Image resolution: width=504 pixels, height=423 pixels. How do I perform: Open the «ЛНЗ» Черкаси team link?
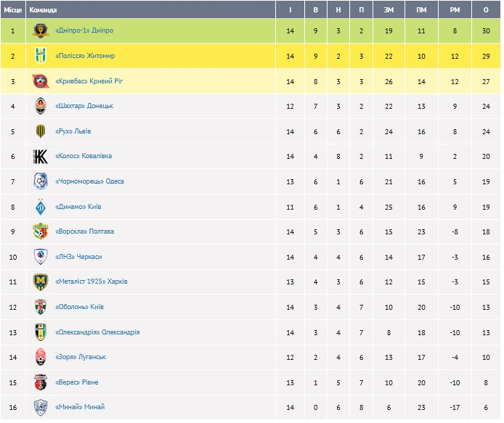pos(78,257)
